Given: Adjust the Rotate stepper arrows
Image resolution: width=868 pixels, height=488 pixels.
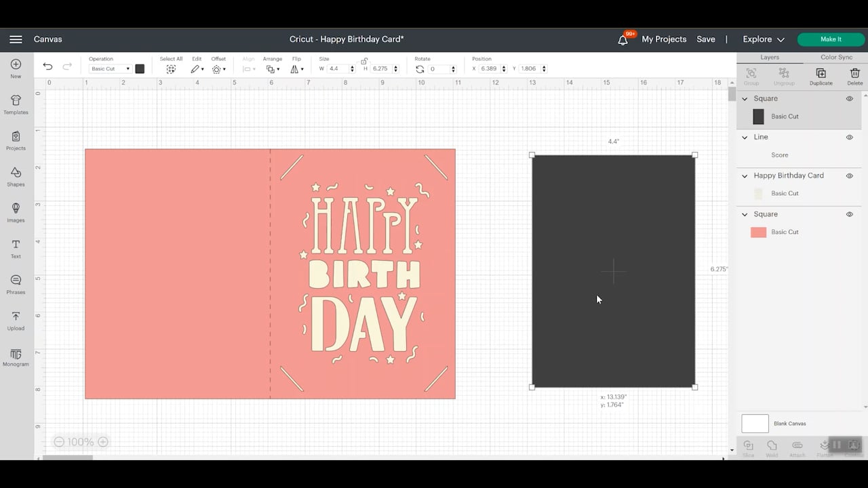Looking at the screenshot, I should click(x=453, y=69).
